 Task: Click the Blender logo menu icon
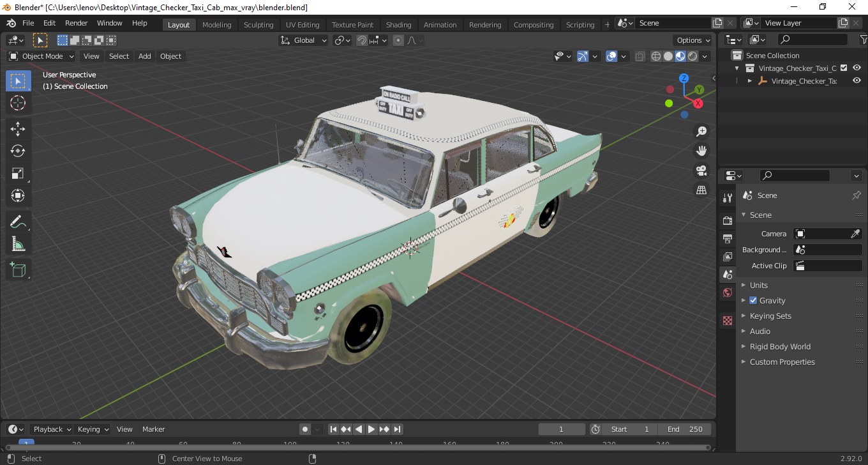(x=11, y=23)
